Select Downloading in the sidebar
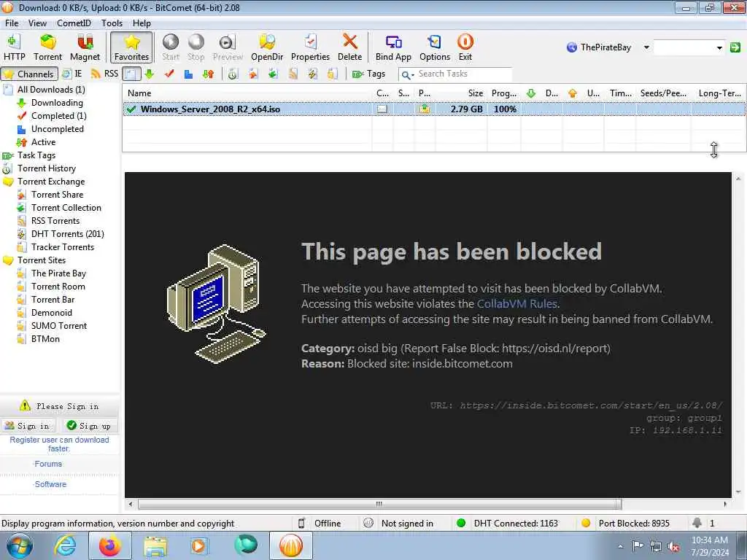 coord(57,103)
